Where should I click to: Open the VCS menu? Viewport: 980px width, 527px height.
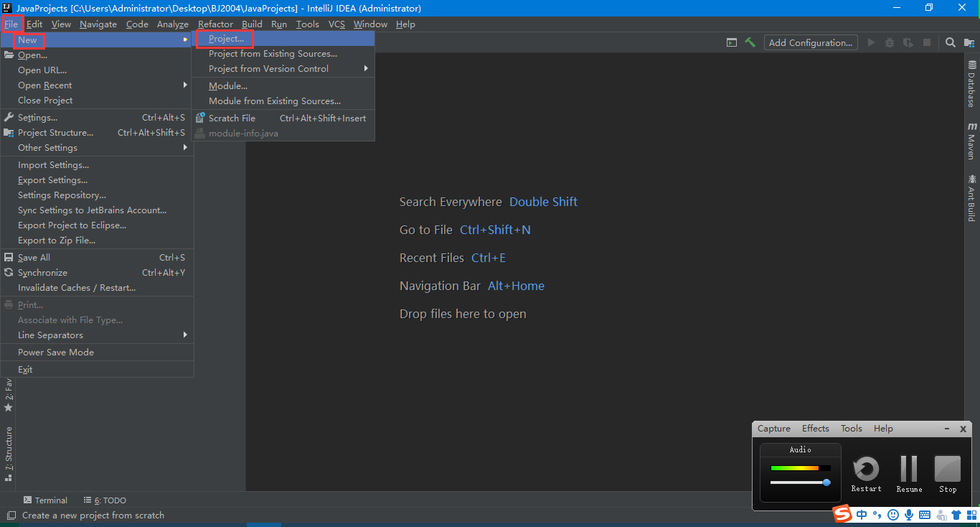336,24
